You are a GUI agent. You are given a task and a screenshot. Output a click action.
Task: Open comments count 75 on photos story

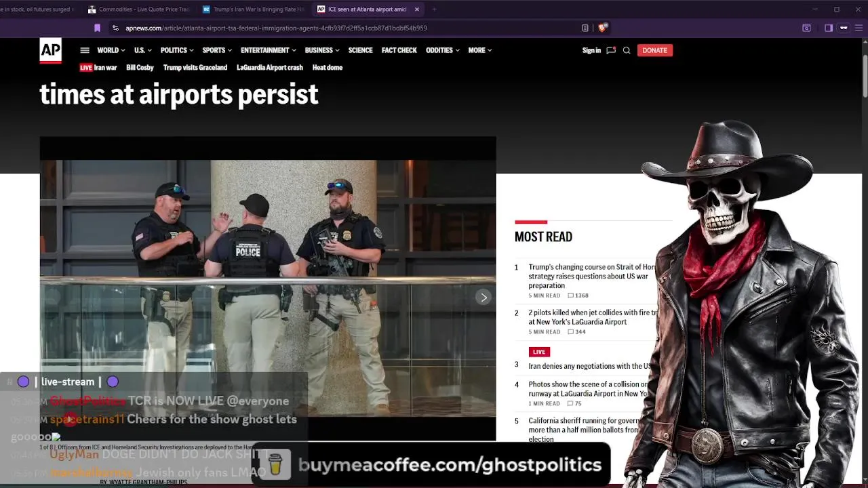point(574,403)
